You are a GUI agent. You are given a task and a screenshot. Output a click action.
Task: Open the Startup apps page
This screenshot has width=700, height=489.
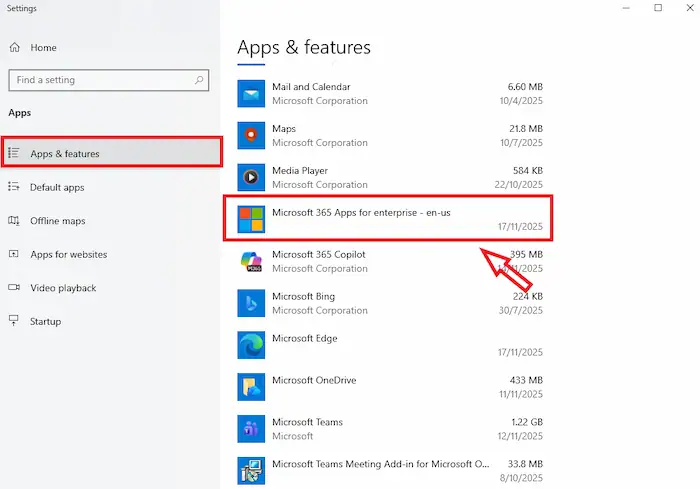click(x=45, y=321)
